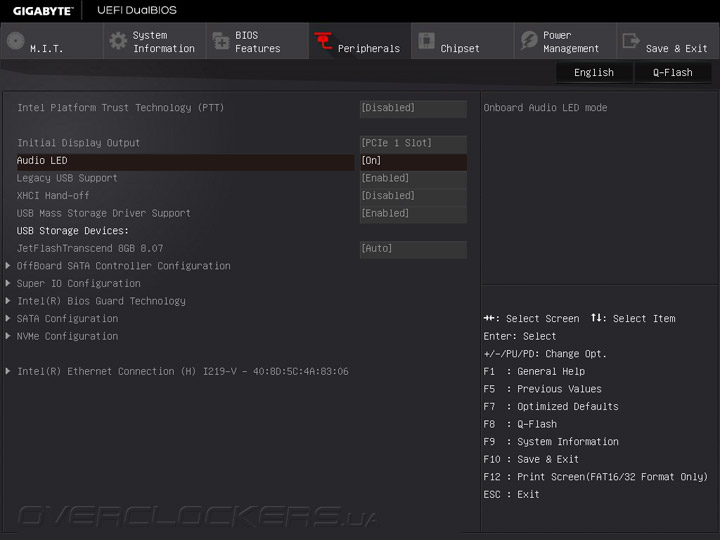
Task: Toggle the Audio LED [On] value
Action: (413, 161)
